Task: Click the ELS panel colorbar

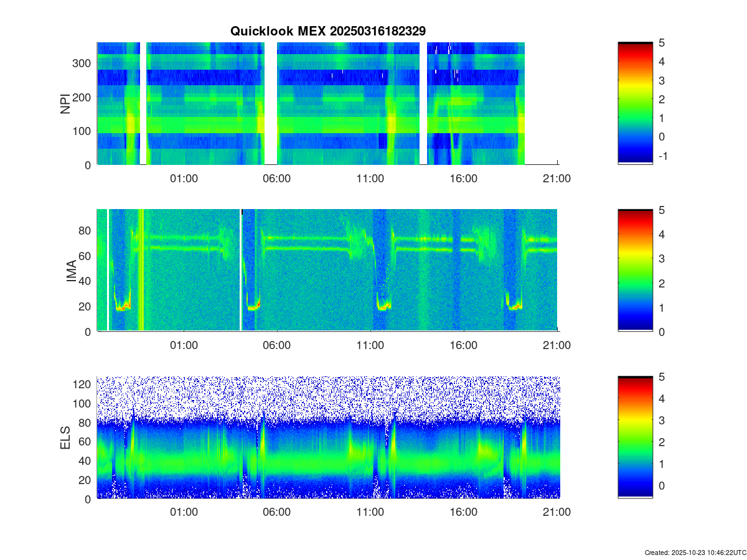Action: pyautogui.click(x=635, y=437)
